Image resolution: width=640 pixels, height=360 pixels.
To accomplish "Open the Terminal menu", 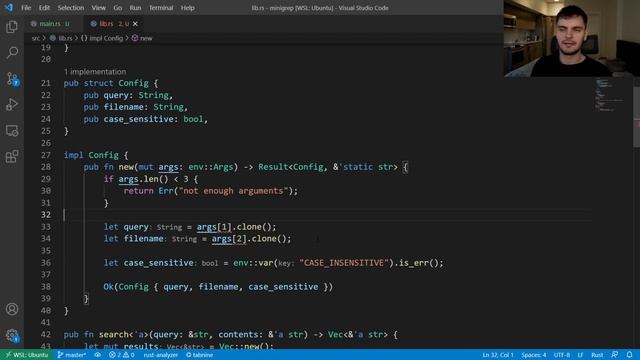I will click(161, 8).
